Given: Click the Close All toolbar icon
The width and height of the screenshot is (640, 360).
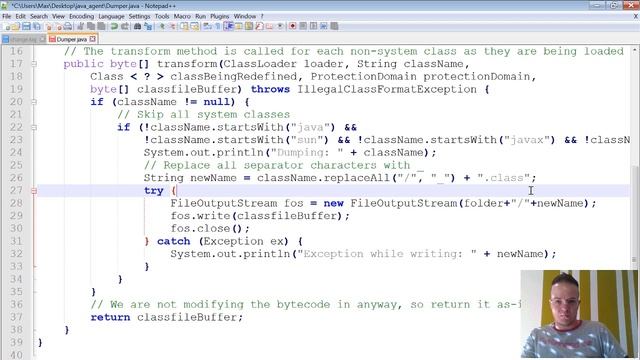Looking at the screenshot, I should click(x=58, y=26).
